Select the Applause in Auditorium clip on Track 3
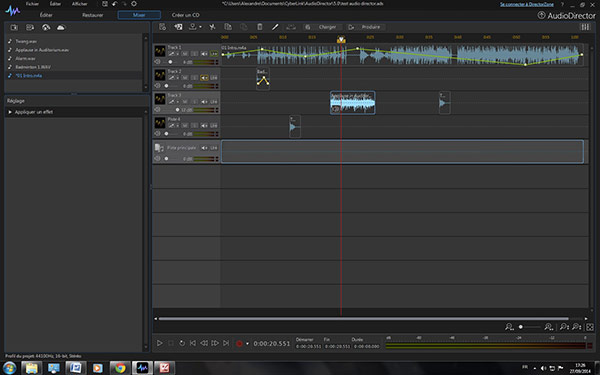 point(352,103)
